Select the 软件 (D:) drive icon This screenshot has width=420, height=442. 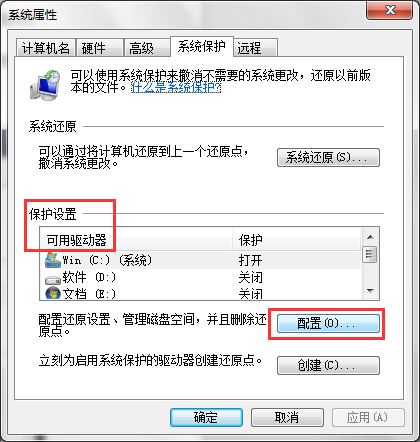[53, 279]
